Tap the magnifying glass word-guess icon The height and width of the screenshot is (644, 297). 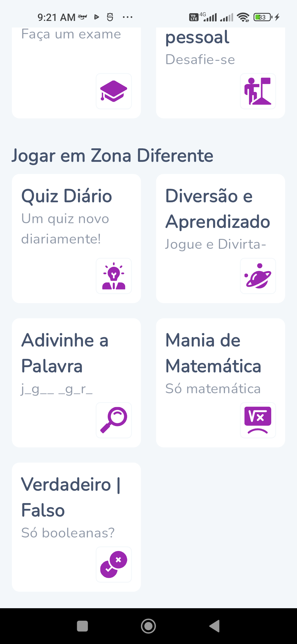114,420
